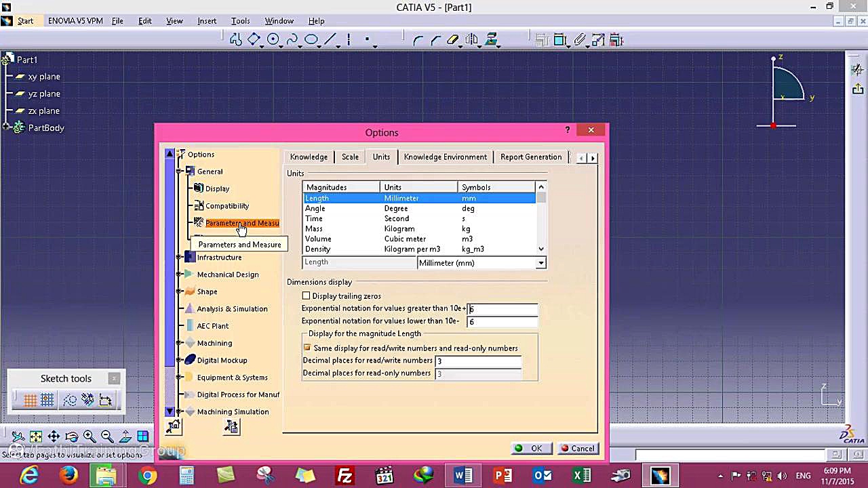The height and width of the screenshot is (488, 868).
Task: Select Compatibility under General
Action: pyautogui.click(x=226, y=206)
